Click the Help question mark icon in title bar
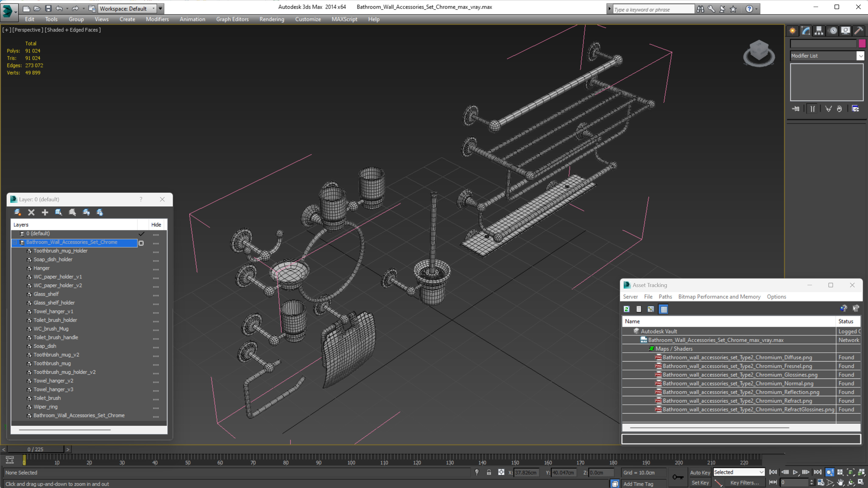Image resolution: width=868 pixels, height=488 pixels. 749,9
